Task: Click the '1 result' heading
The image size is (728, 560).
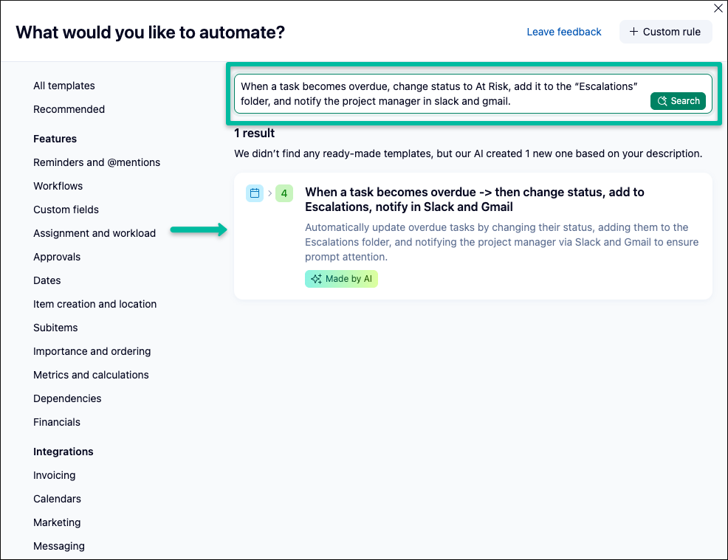Action: 255,133
